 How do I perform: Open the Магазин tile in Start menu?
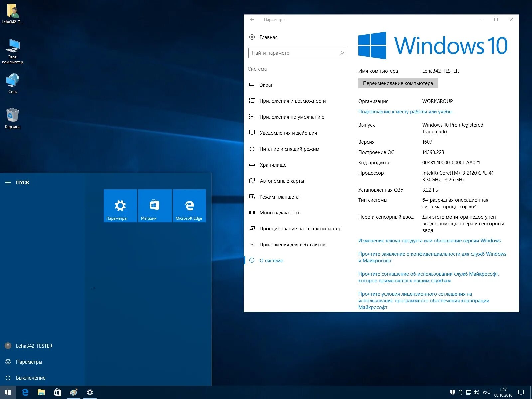point(155,205)
